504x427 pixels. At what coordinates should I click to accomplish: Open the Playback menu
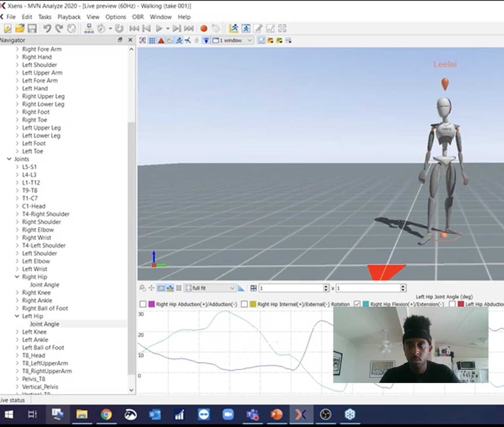point(69,17)
